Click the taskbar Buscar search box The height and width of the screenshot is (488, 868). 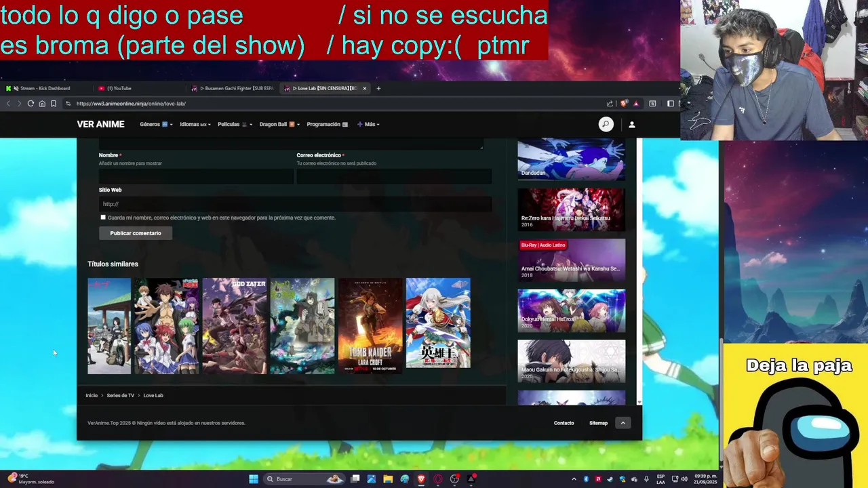pos(303,479)
